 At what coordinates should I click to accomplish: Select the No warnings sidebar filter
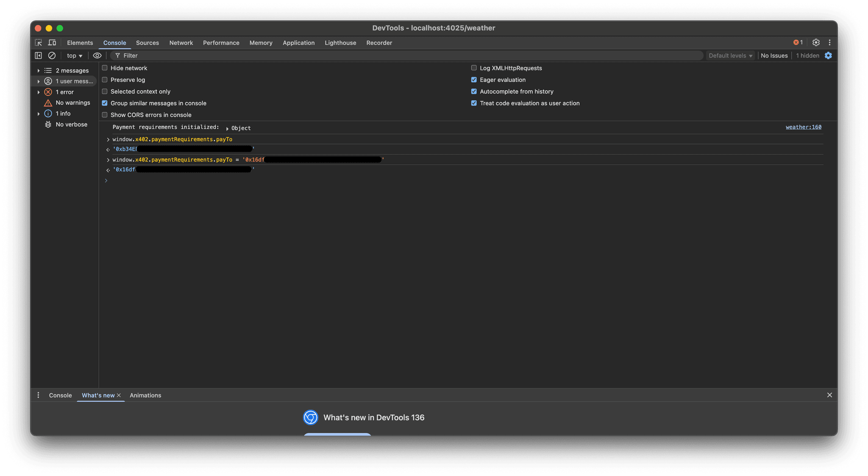[x=68, y=103]
